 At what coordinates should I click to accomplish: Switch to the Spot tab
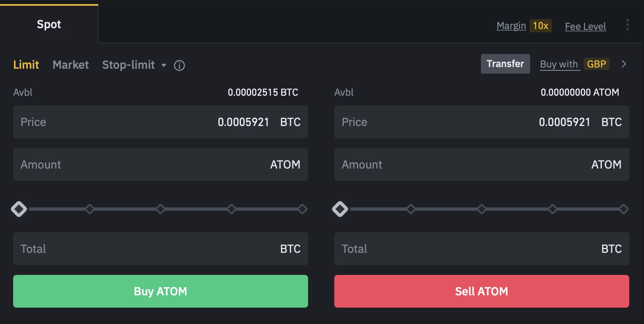[49, 24]
